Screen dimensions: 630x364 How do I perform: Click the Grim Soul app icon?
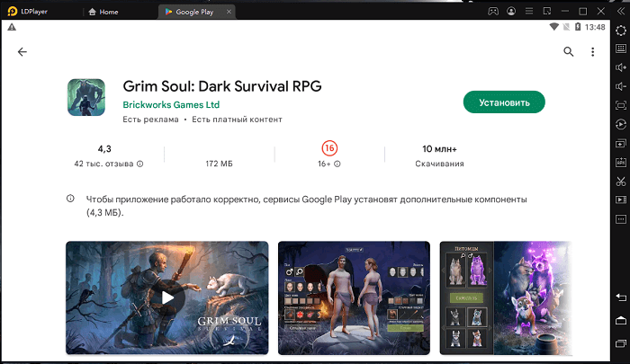tap(86, 98)
